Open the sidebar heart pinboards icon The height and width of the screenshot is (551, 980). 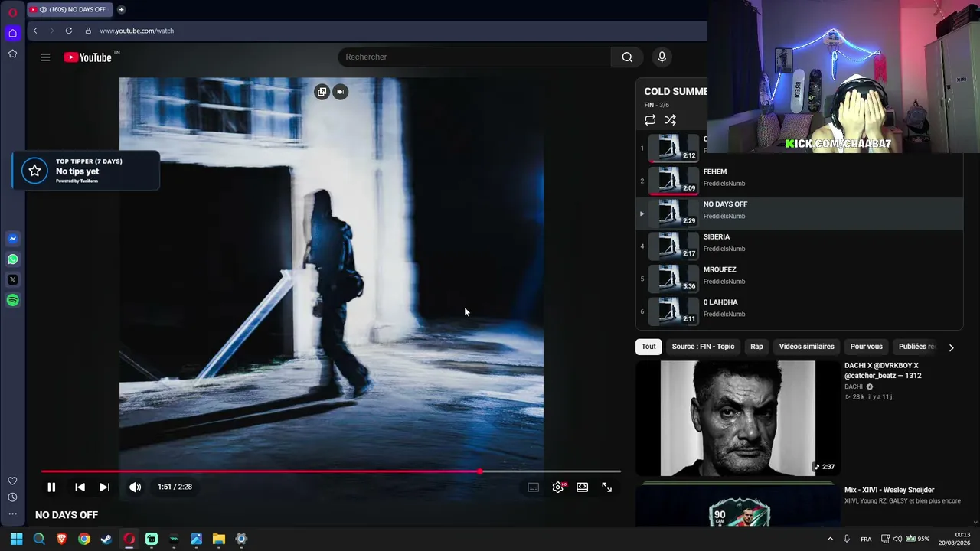[12, 481]
